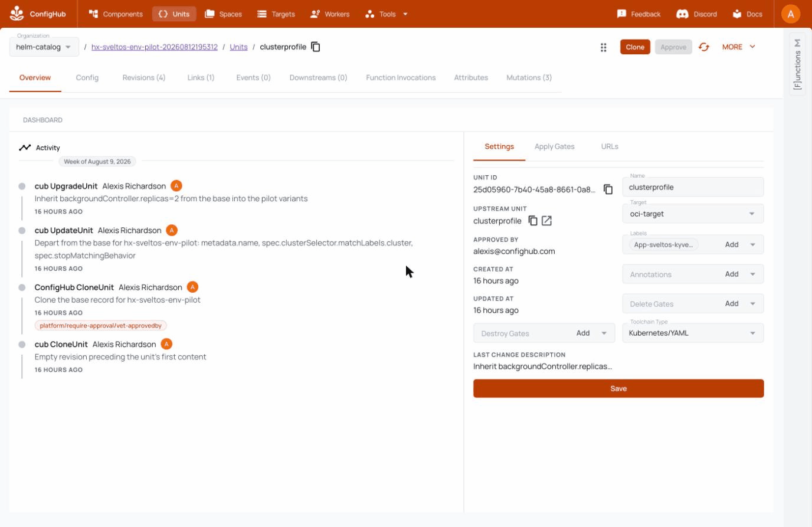This screenshot has width=812, height=527.
Task: Click the avatar beside cub UpgradeUnit entry
Action: (x=176, y=186)
